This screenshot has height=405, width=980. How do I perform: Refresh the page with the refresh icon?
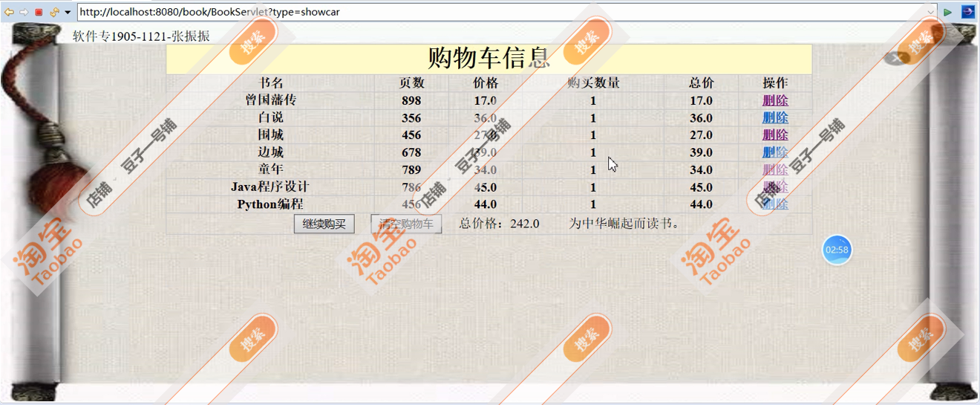point(54,12)
